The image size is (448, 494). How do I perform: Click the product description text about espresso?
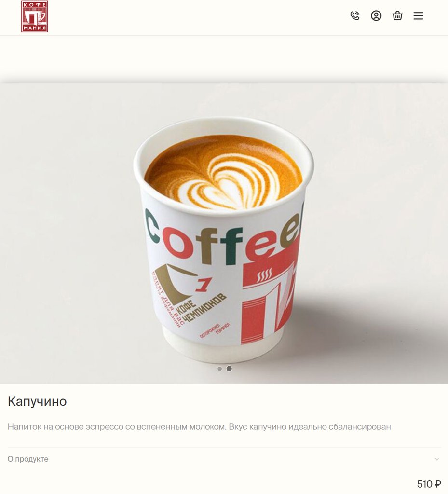199,427
